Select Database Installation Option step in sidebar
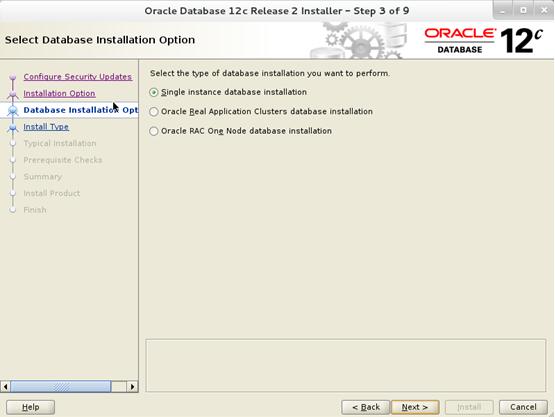The height and width of the screenshot is (417, 555). [x=81, y=110]
